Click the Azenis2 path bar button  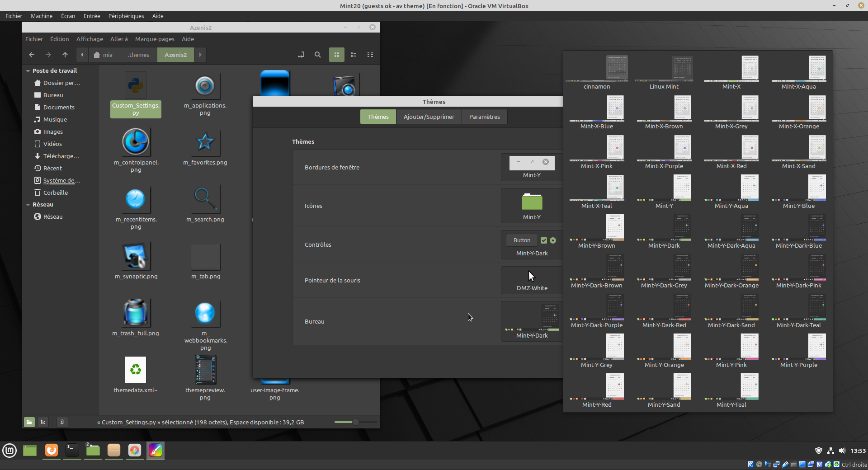(176, 55)
